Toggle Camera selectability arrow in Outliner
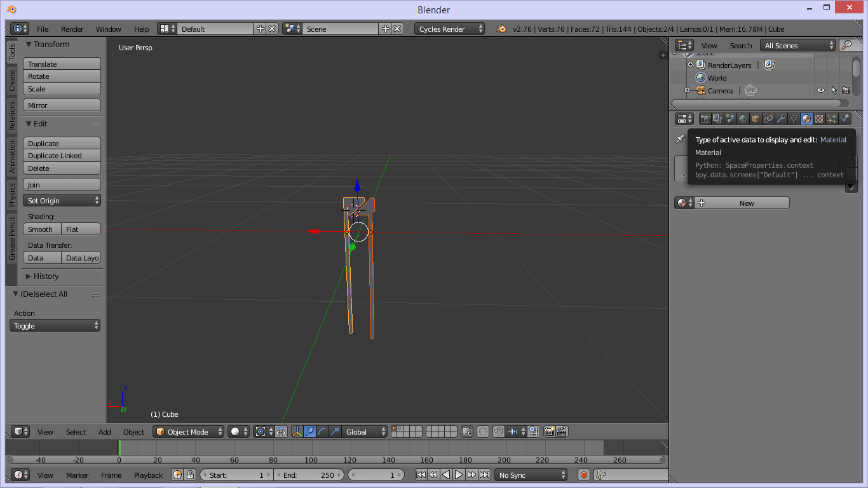 click(834, 90)
